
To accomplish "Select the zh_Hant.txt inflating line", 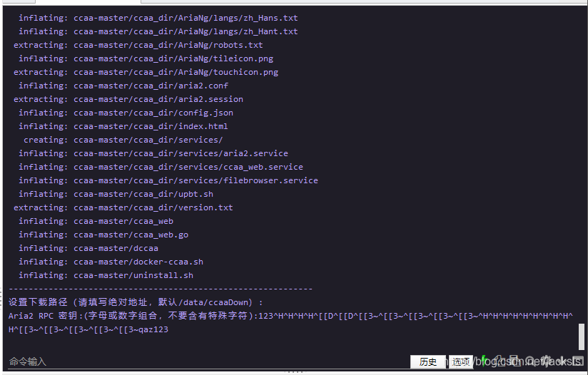I will 158,31.
